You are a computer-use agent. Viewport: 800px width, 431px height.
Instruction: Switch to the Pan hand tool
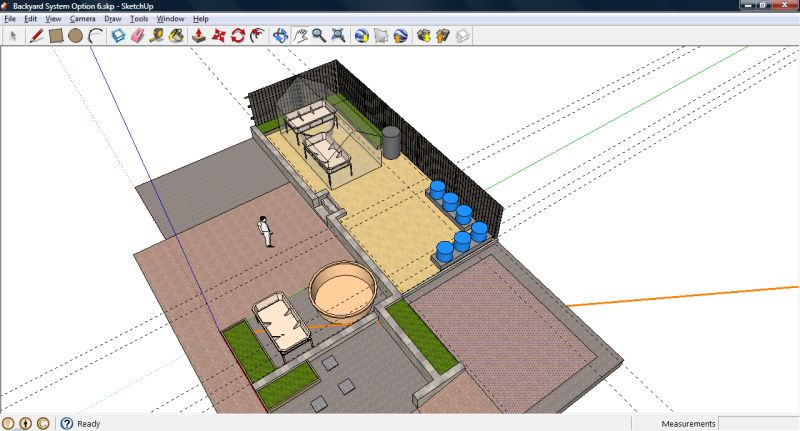(x=300, y=36)
